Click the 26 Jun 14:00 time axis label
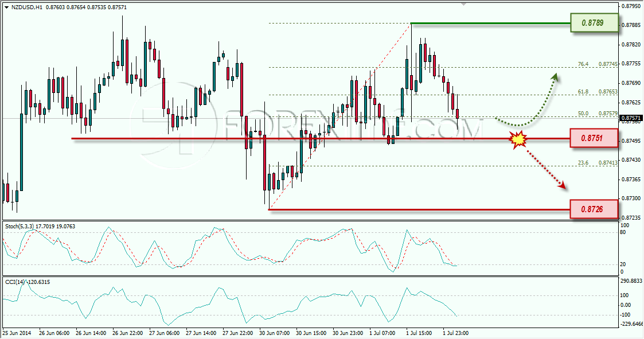Image resolution: width=644 pixels, height=339 pixels. [91, 333]
